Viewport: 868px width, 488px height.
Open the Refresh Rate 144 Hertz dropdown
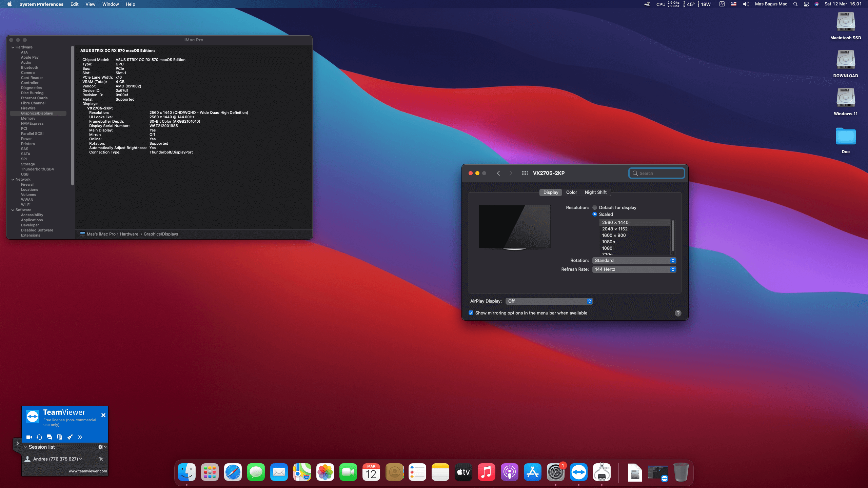[634, 269]
